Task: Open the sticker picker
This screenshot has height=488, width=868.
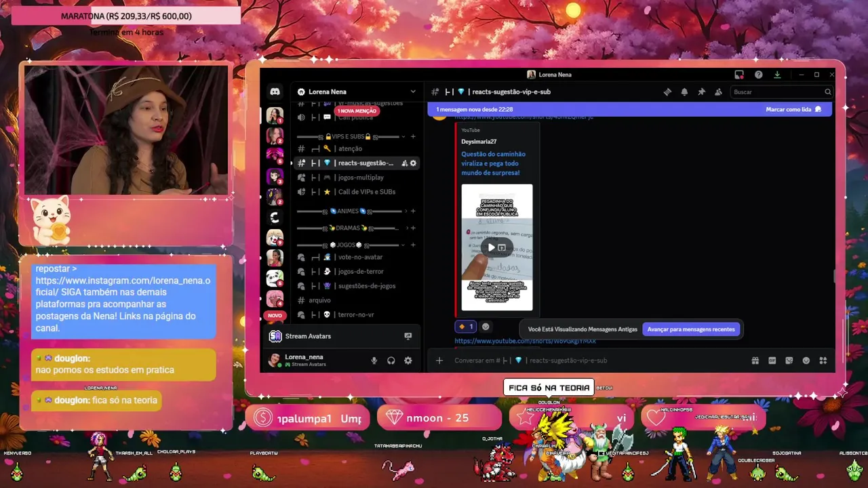Action: 789,361
